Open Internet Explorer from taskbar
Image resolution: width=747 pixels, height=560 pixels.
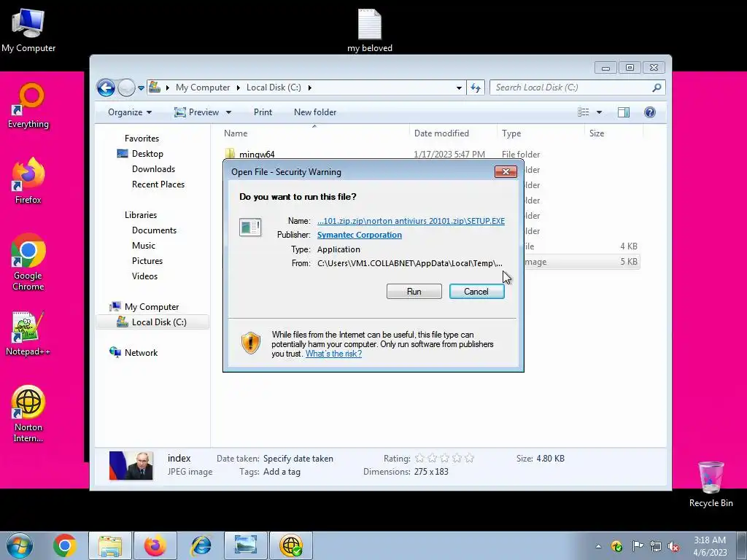(201, 545)
